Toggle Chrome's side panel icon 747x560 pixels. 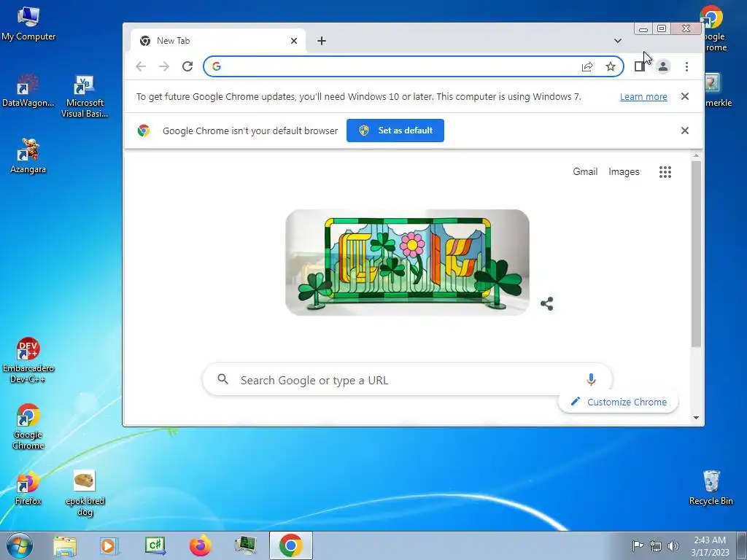pos(639,66)
